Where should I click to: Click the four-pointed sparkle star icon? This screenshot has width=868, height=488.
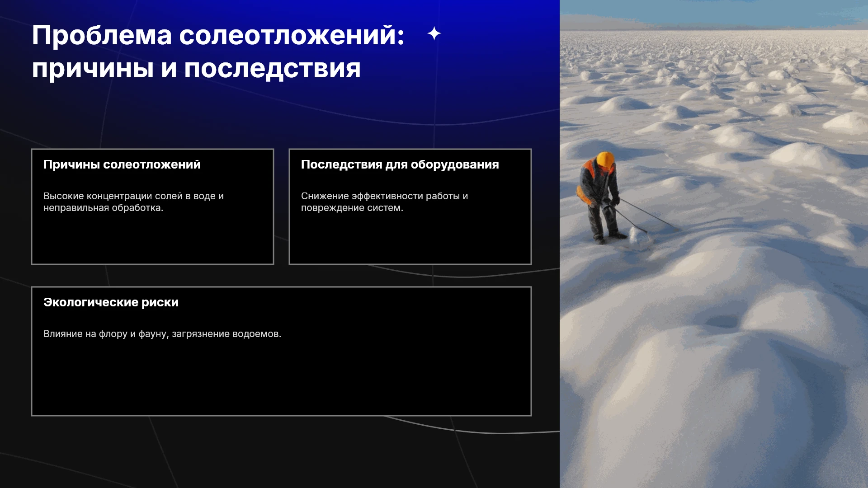[x=434, y=33]
